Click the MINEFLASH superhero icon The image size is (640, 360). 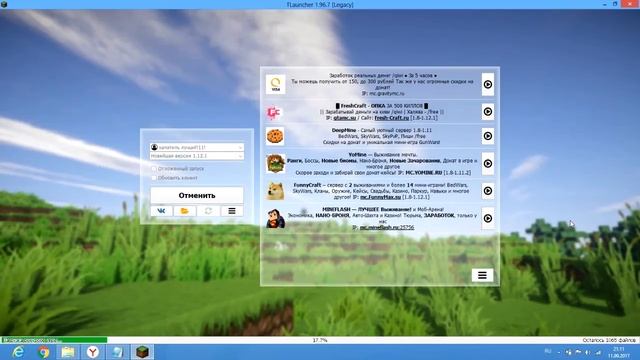tap(276, 218)
